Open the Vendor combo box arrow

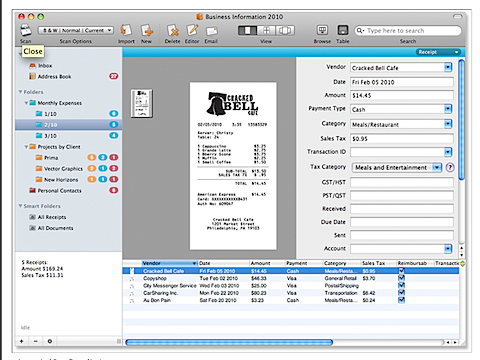pyautogui.click(x=448, y=67)
